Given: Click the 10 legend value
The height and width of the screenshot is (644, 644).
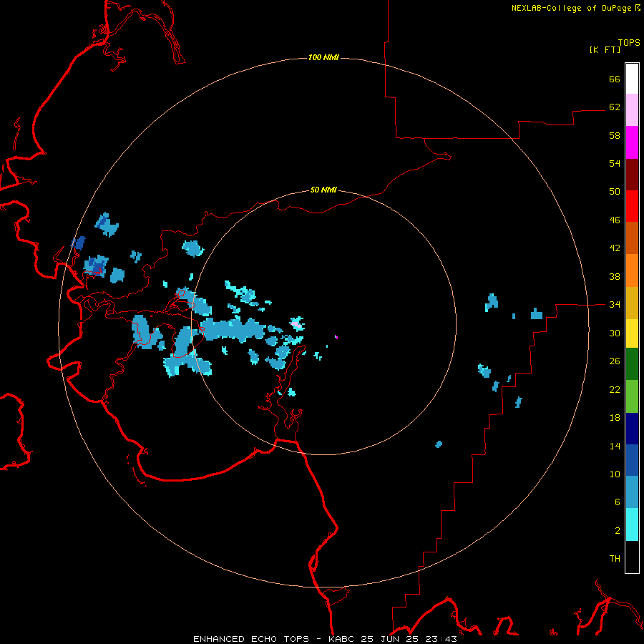Looking at the screenshot, I should tap(615, 474).
